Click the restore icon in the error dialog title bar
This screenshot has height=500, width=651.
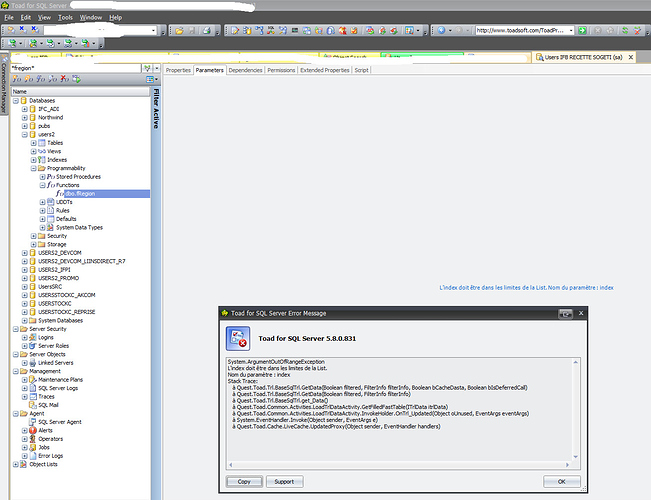(565, 314)
